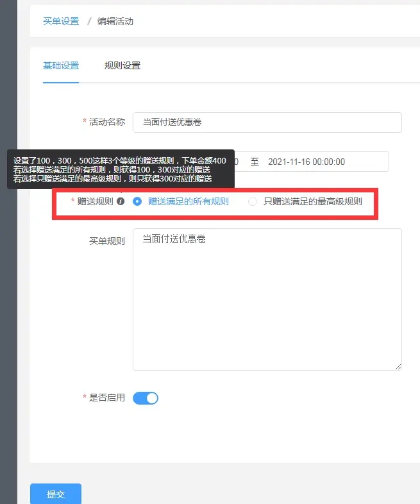Viewport: 420px width, 504px height.
Task: Focus the 活动名称 input field
Action: coord(267,122)
